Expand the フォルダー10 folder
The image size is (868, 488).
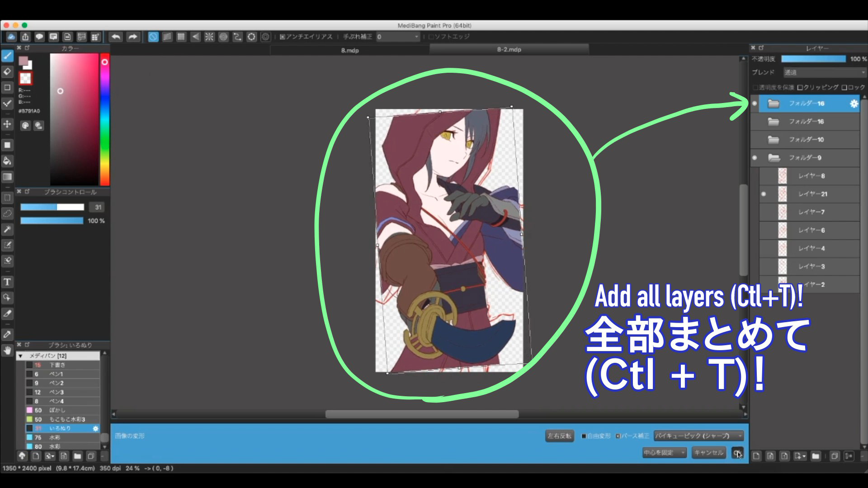coord(774,140)
